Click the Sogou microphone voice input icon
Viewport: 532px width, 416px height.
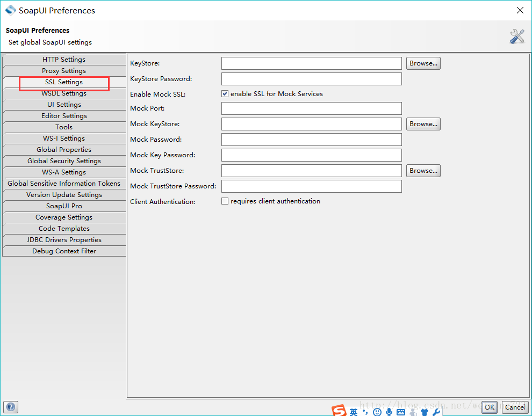click(x=389, y=412)
